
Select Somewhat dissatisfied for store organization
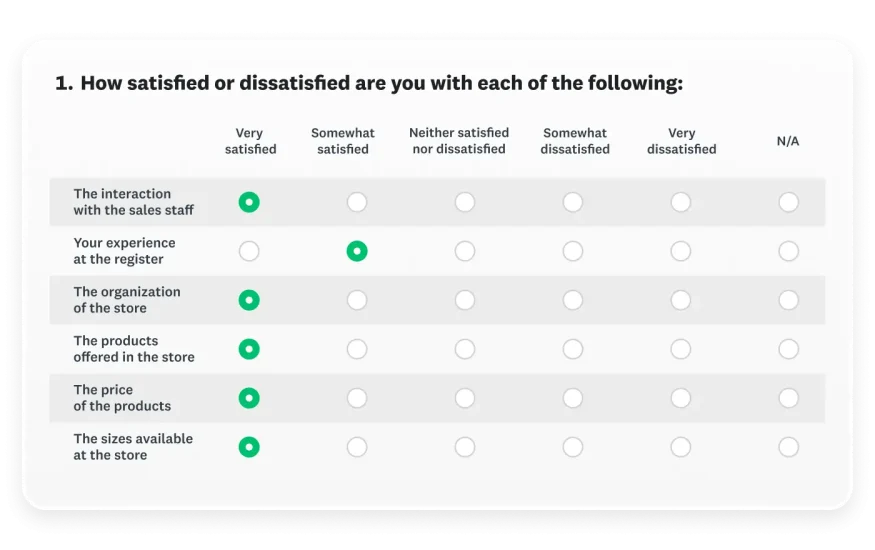tap(573, 301)
